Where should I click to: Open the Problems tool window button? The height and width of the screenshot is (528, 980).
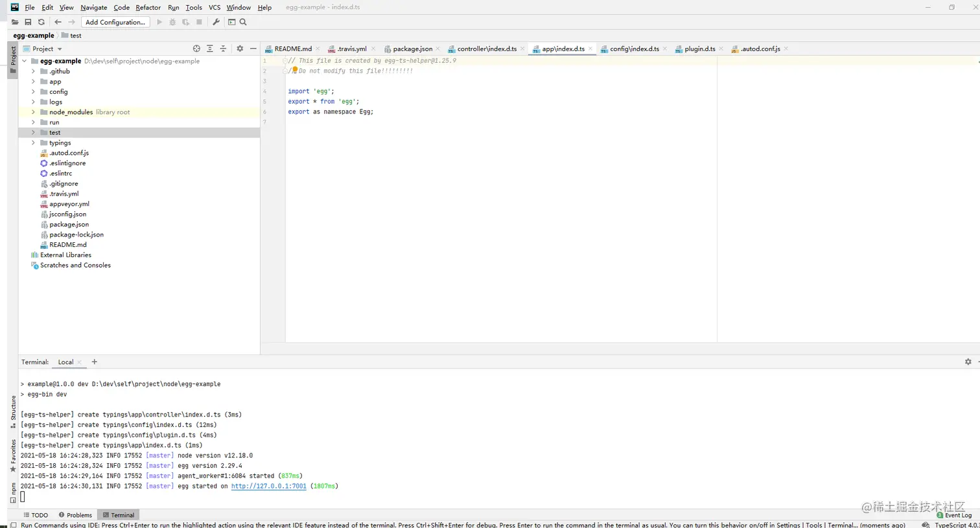pyautogui.click(x=75, y=515)
